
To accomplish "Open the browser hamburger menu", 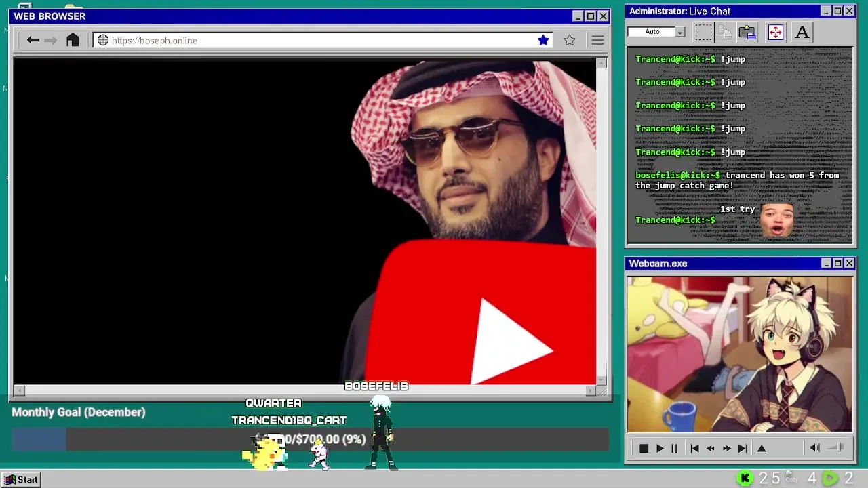I will 597,40.
